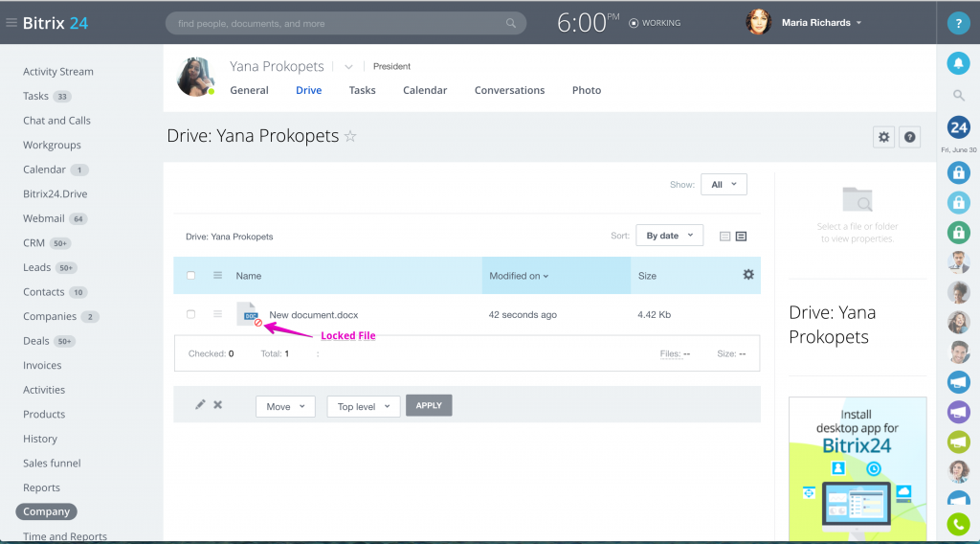Open Webmail in left menu

(x=44, y=218)
